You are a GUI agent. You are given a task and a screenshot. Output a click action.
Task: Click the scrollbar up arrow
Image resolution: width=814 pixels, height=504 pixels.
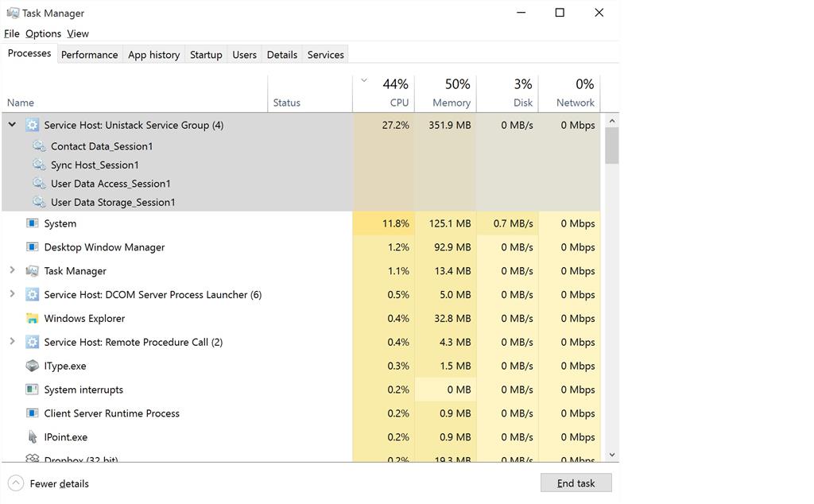tap(612, 121)
